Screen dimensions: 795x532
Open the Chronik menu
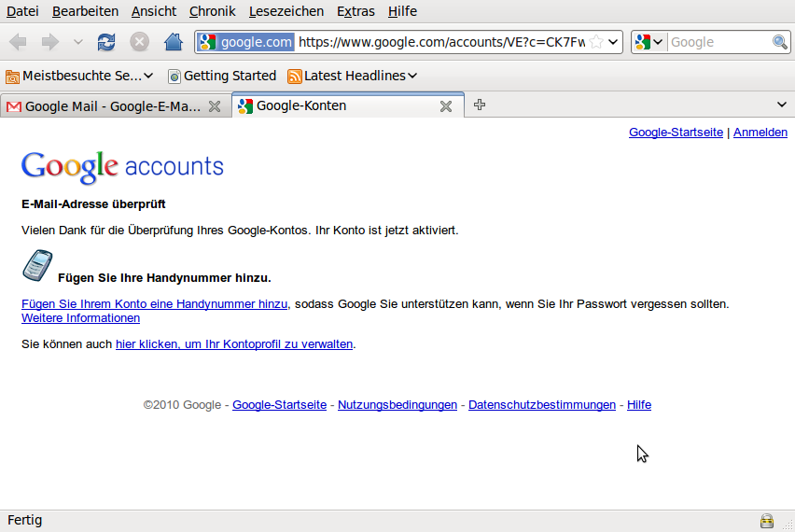[x=213, y=11]
